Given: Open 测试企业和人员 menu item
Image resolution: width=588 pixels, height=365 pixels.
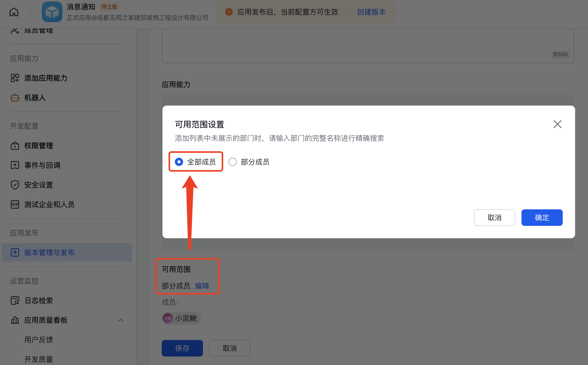Looking at the screenshot, I should point(49,204).
